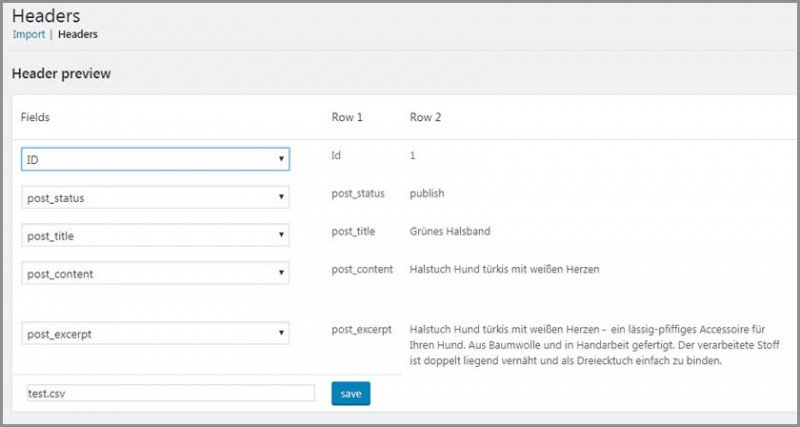Expand the post_content field dropdown
Image resolution: width=800 pixels, height=427 pixels.
pyautogui.click(x=155, y=273)
